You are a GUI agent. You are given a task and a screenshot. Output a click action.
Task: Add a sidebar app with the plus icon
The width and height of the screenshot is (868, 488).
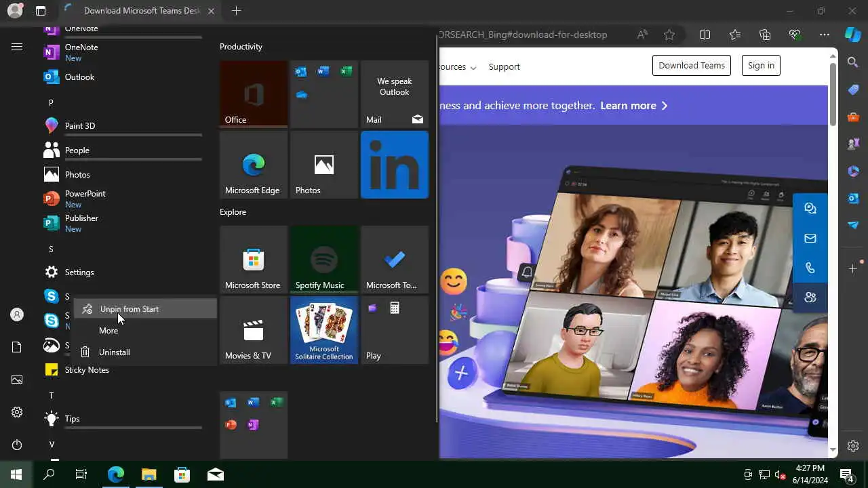click(x=853, y=269)
